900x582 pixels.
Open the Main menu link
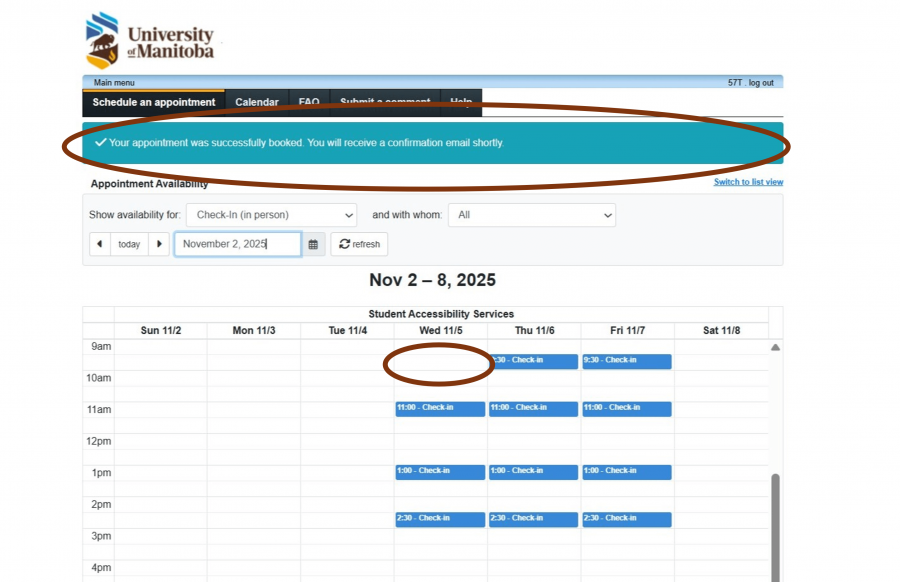tap(114, 82)
